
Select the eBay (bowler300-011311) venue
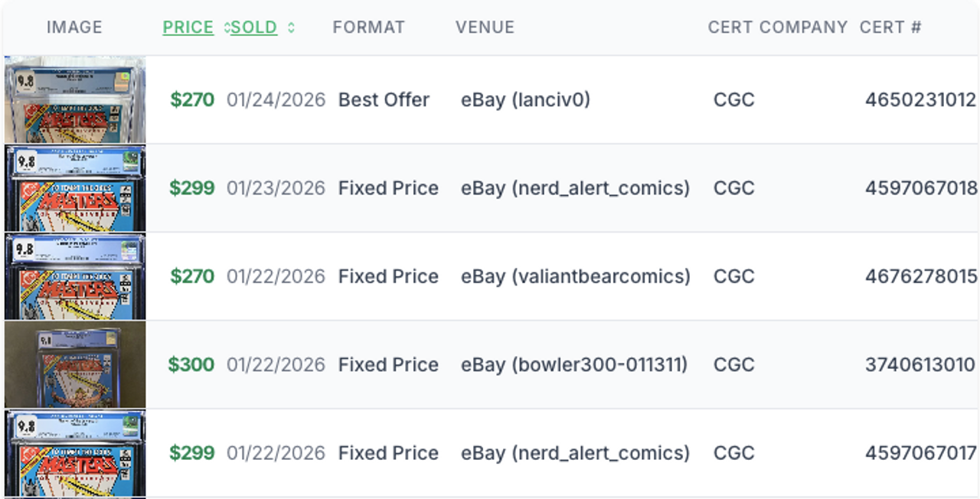click(573, 364)
